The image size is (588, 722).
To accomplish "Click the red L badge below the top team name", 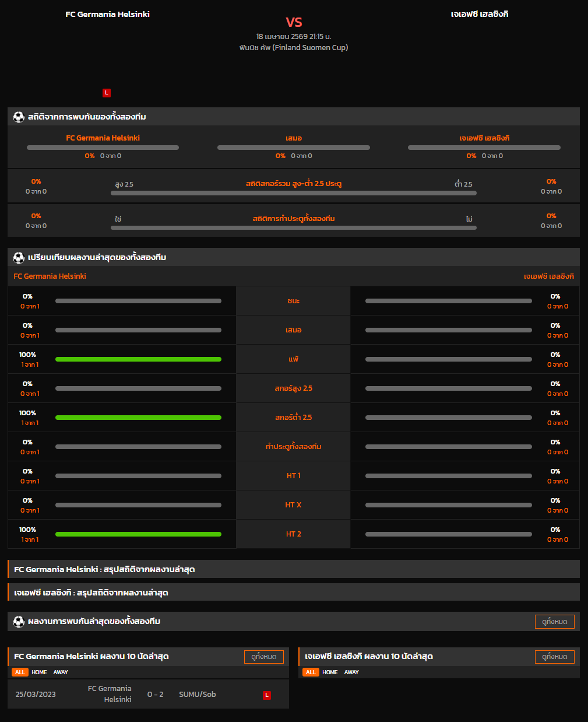I will click(106, 93).
